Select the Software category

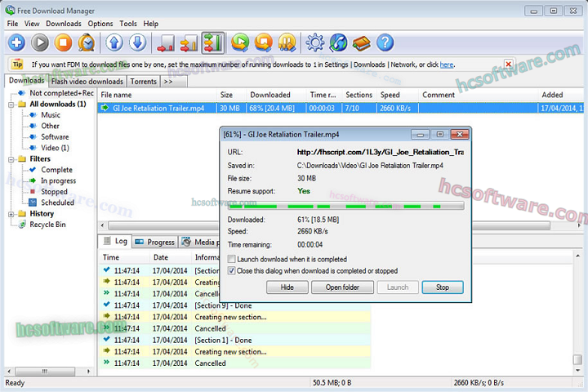(x=55, y=137)
